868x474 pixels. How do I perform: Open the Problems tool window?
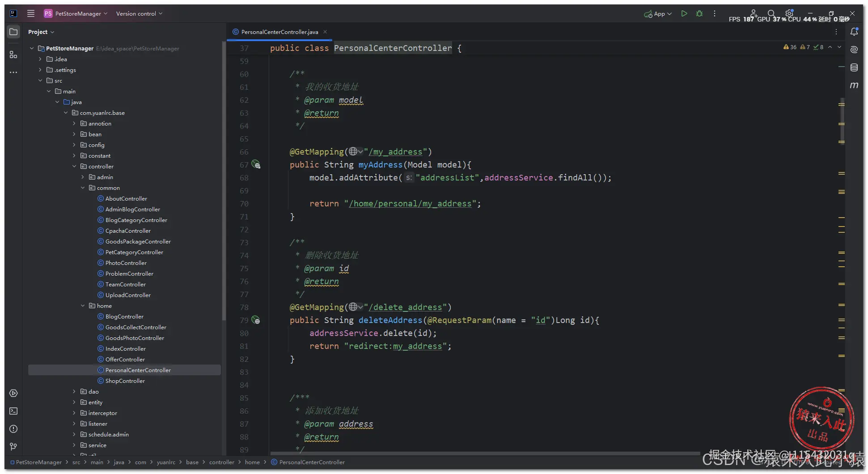[x=13, y=429]
